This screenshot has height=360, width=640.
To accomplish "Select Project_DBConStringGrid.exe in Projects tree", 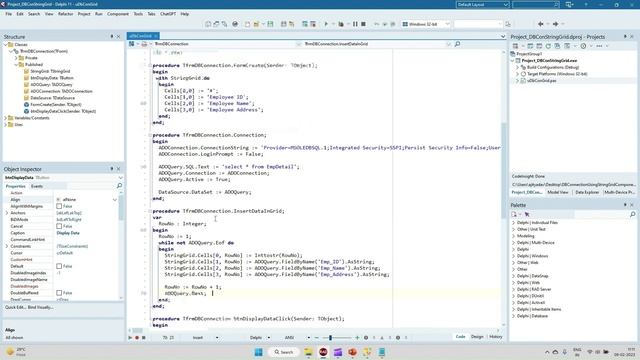I will 549,60.
